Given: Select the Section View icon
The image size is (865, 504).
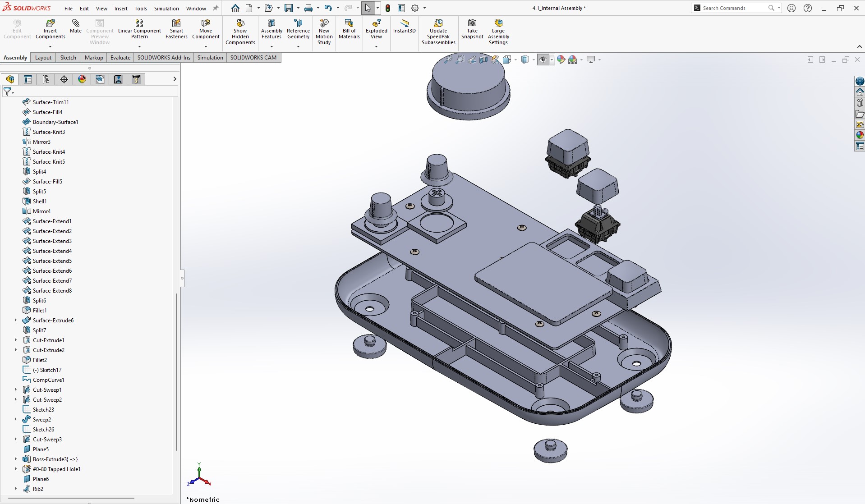Looking at the screenshot, I should 483,60.
